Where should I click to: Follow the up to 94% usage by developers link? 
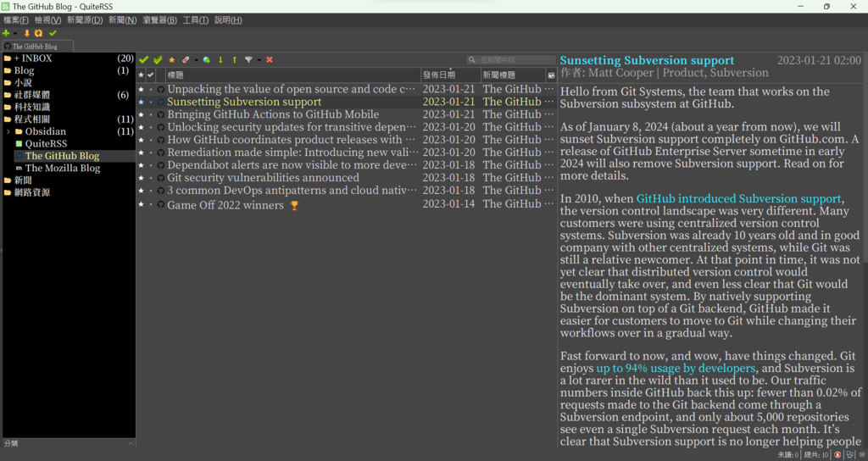tap(676, 368)
